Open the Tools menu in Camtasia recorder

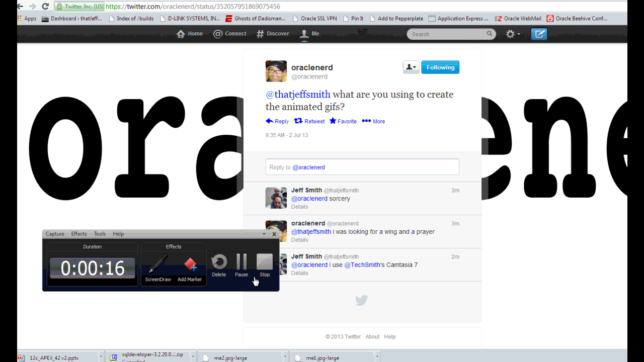coord(100,234)
